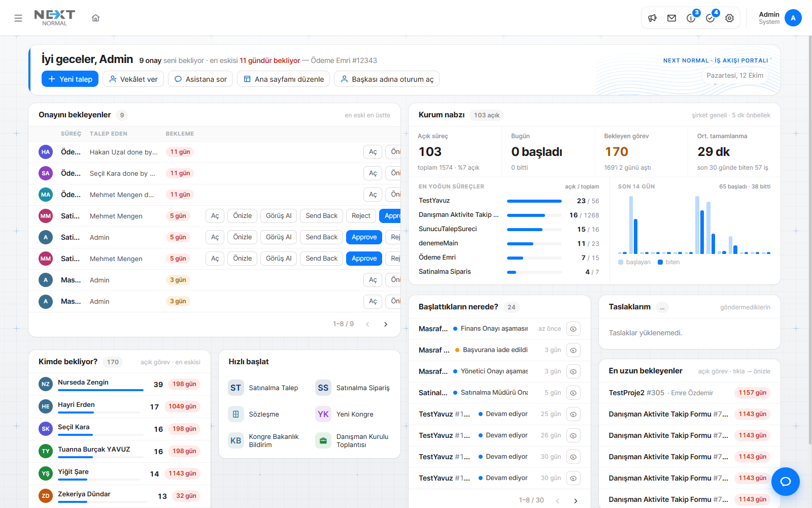View the TestYavuz 25 gün row eye icon
The height and width of the screenshot is (508, 812).
coord(573,414)
